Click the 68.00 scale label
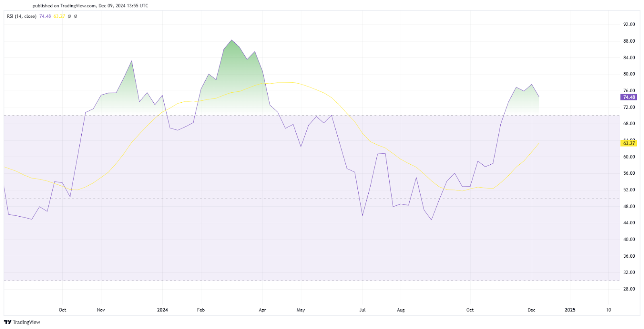Screen dimensions: 644x329 click(629, 124)
